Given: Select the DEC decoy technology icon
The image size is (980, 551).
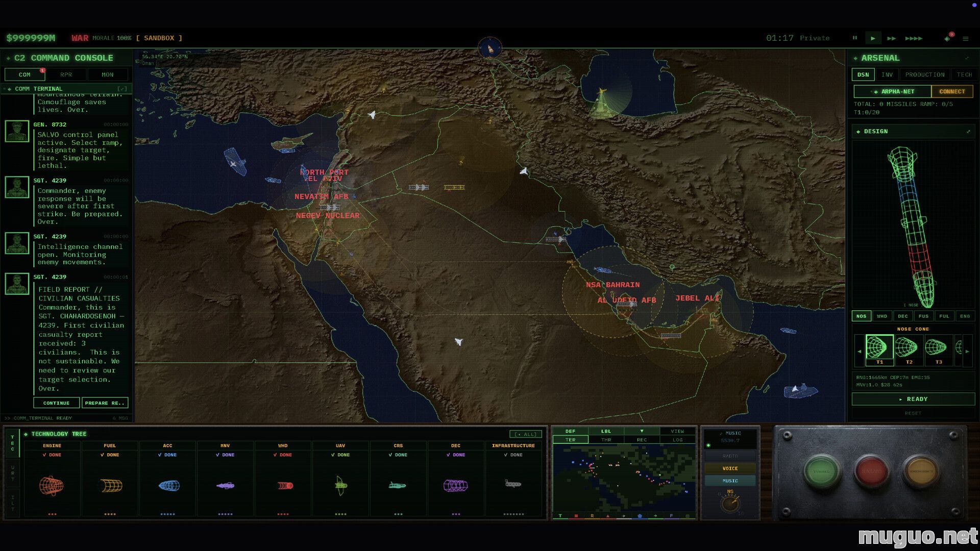Looking at the screenshot, I should point(455,486).
